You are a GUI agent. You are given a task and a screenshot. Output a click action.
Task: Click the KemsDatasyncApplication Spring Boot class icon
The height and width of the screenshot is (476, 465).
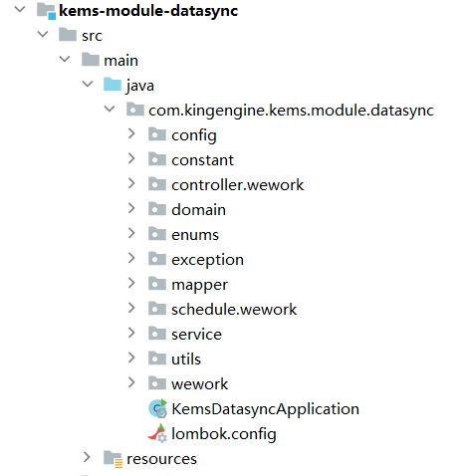click(157, 408)
